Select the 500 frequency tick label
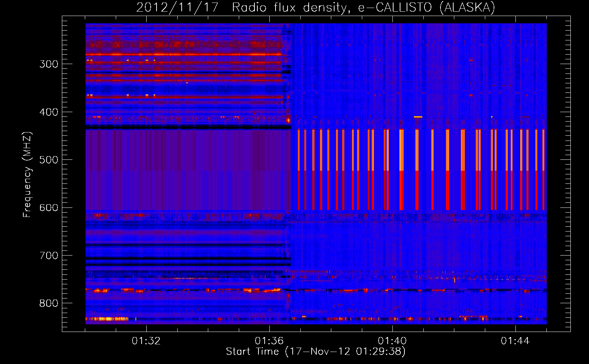Image resolution: width=589 pixels, height=364 pixels. [49, 160]
